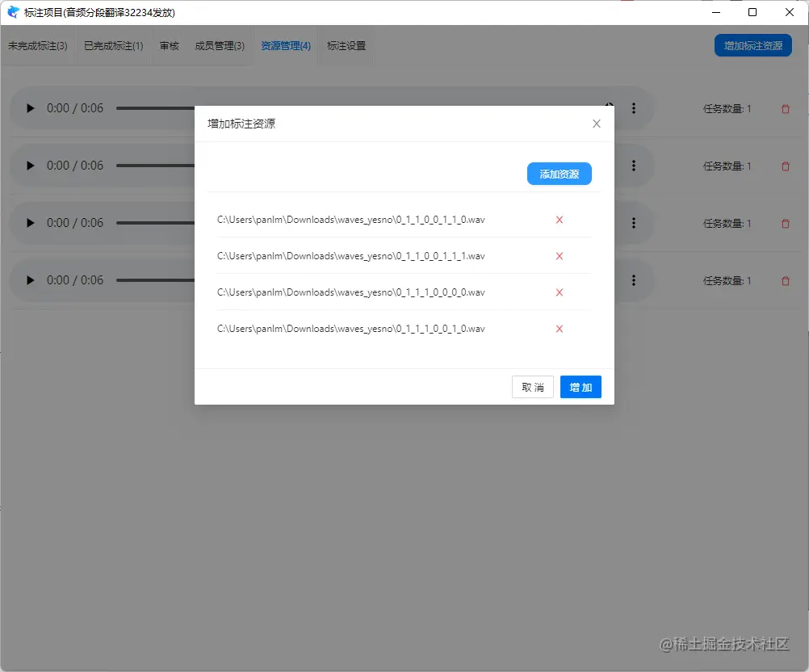Image resolution: width=809 pixels, height=672 pixels.
Task: Switch to 已完成标注(1) tab
Action: (x=114, y=46)
